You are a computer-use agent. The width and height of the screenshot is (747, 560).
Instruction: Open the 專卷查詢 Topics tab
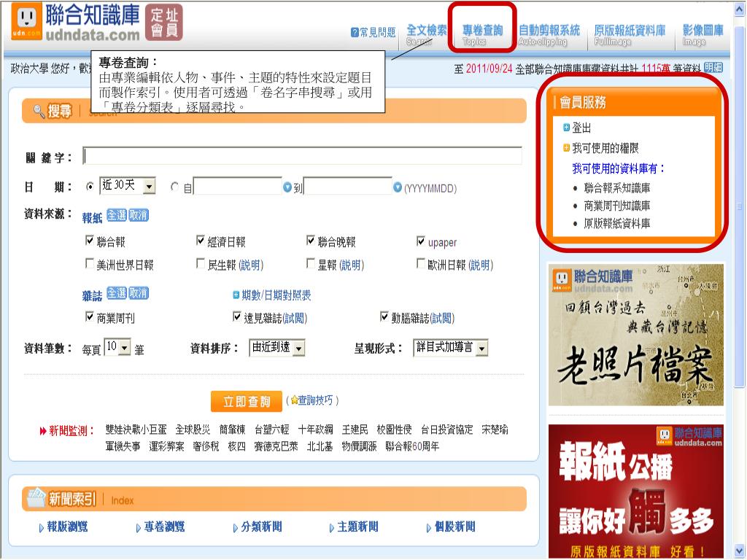click(x=482, y=35)
